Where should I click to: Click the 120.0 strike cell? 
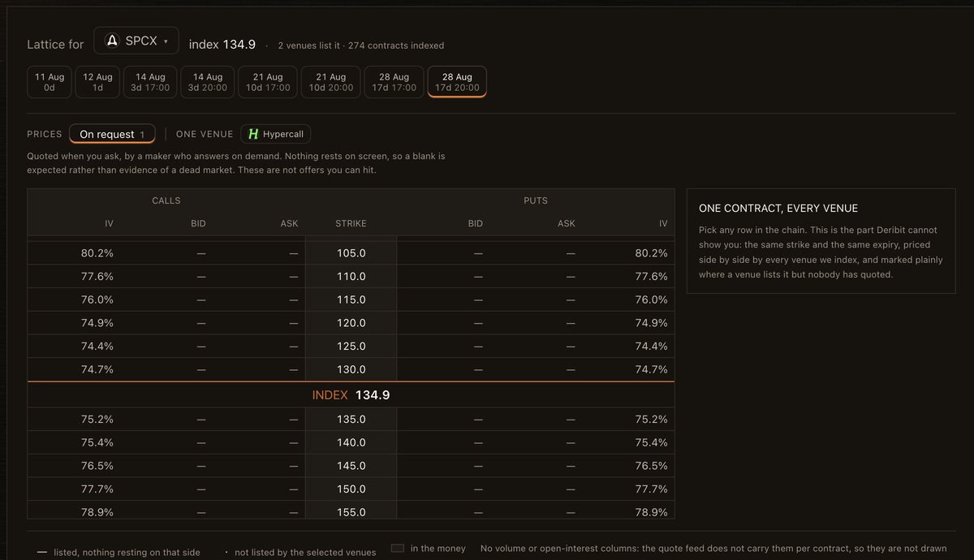pyautogui.click(x=351, y=323)
